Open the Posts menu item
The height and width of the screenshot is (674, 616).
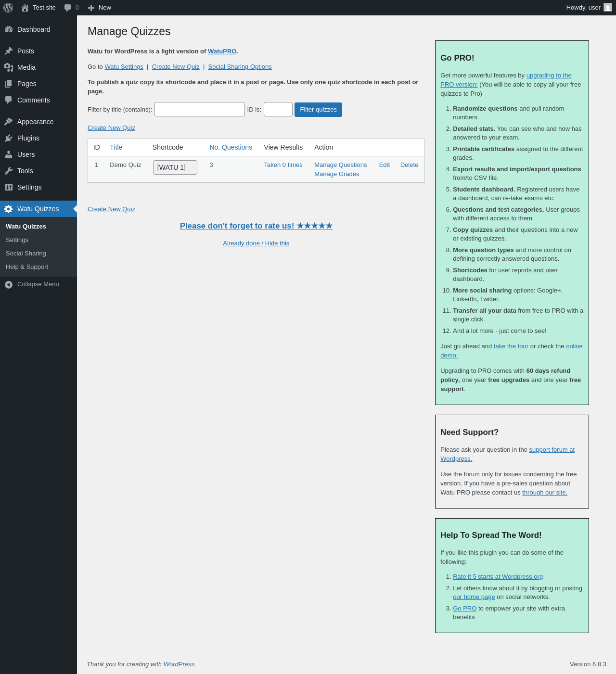38,51
